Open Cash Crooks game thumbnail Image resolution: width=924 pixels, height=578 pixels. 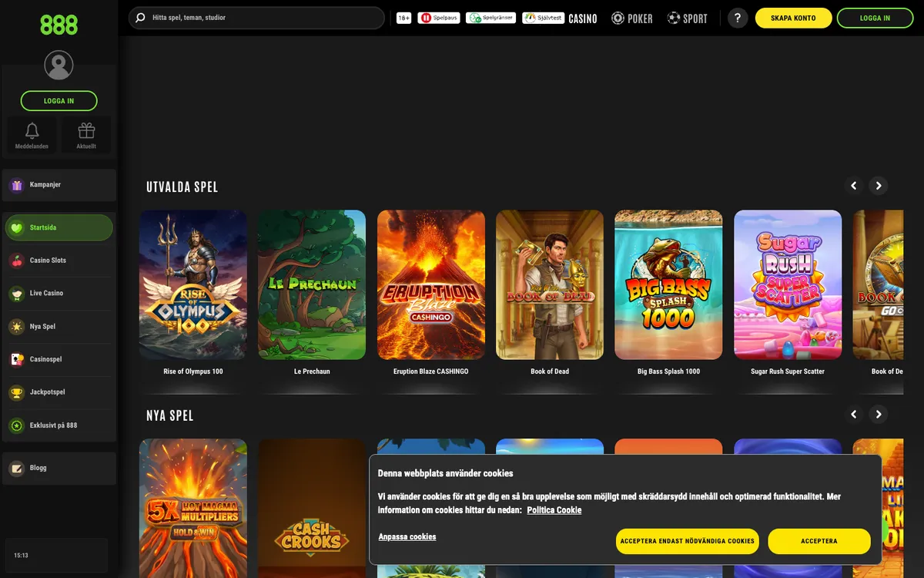tap(312, 509)
